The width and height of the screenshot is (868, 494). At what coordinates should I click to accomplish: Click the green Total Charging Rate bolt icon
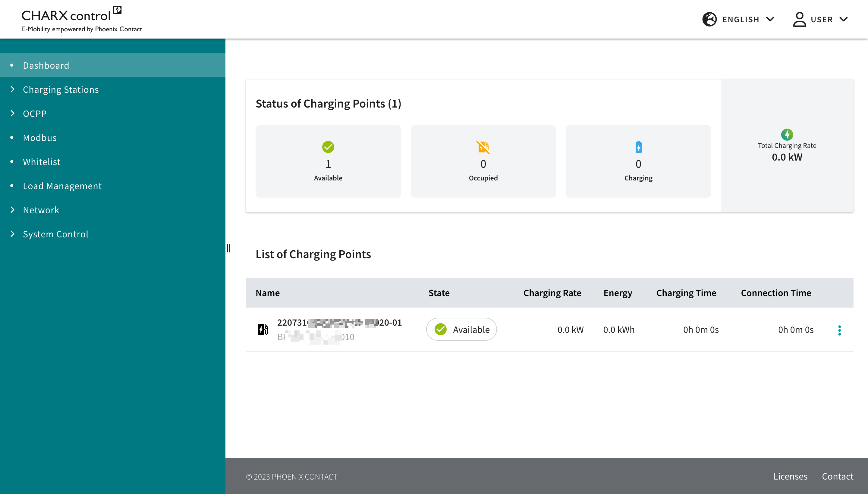787,134
